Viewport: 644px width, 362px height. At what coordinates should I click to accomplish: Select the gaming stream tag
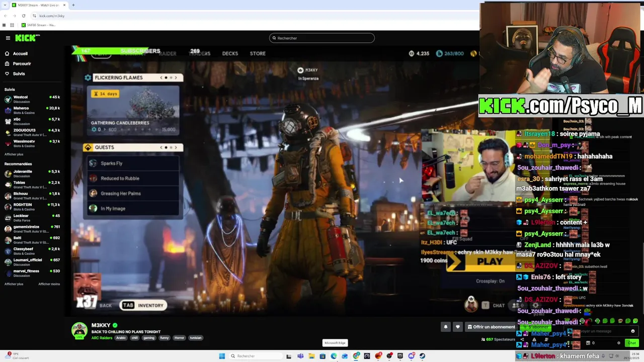[x=148, y=338]
